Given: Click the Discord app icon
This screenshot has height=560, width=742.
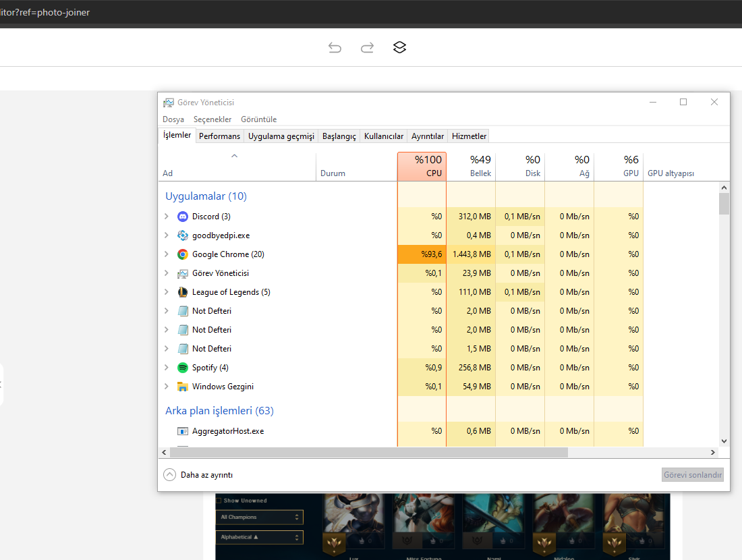Looking at the screenshot, I should [x=183, y=217].
